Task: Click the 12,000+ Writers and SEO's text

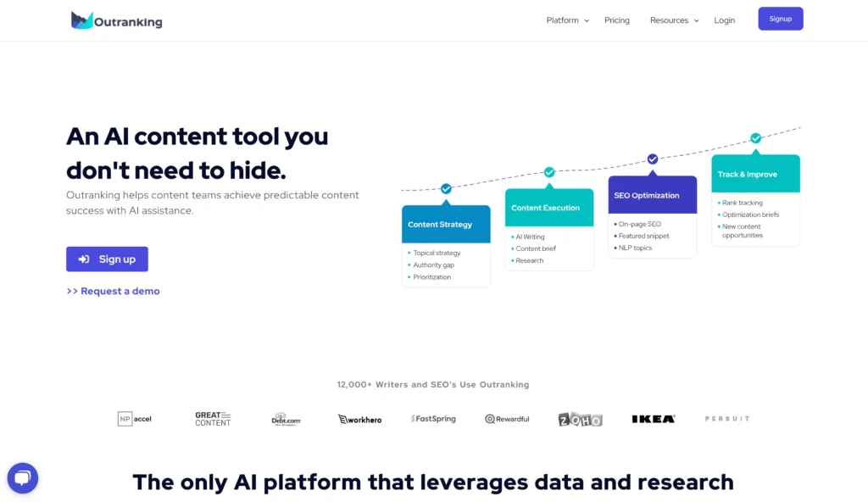Action: [x=433, y=384]
